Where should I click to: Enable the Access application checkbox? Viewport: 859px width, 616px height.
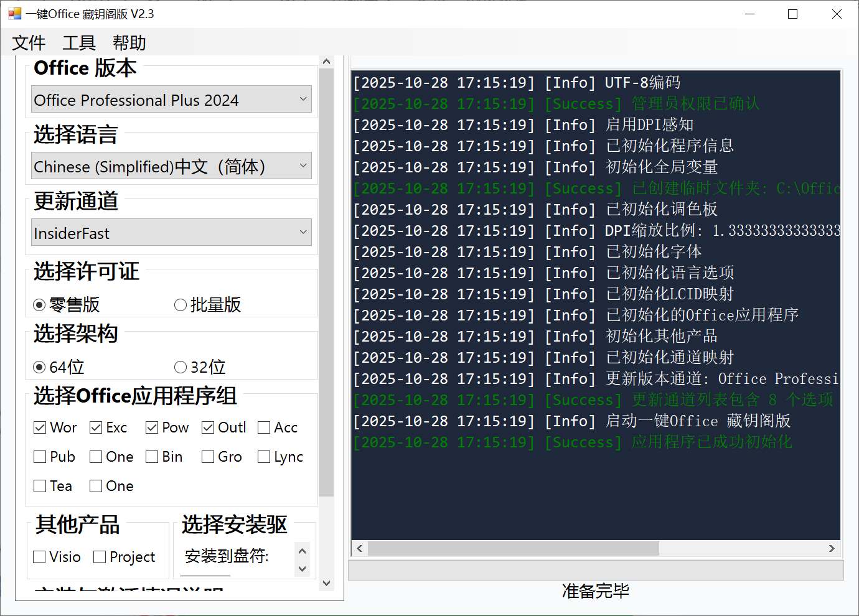(x=264, y=427)
